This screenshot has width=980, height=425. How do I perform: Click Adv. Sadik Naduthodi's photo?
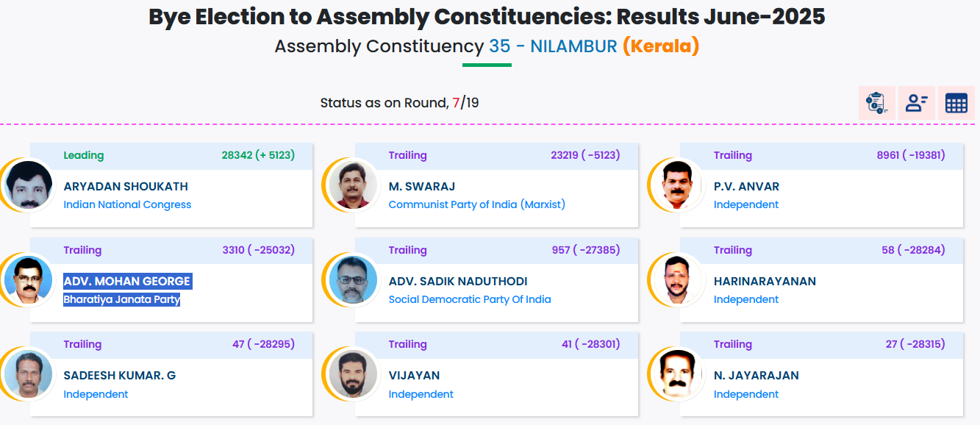click(353, 280)
